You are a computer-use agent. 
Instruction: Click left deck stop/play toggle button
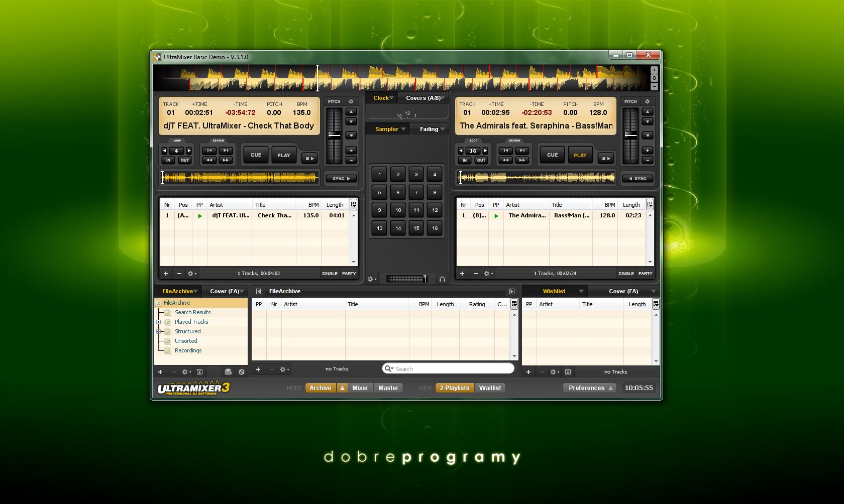point(310,158)
